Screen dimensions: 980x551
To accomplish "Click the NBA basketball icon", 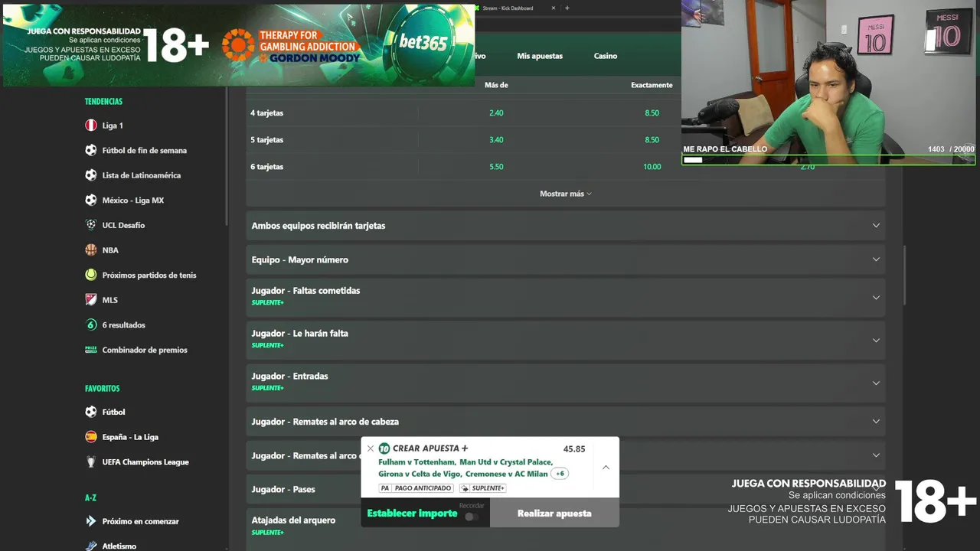I will tap(91, 250).
